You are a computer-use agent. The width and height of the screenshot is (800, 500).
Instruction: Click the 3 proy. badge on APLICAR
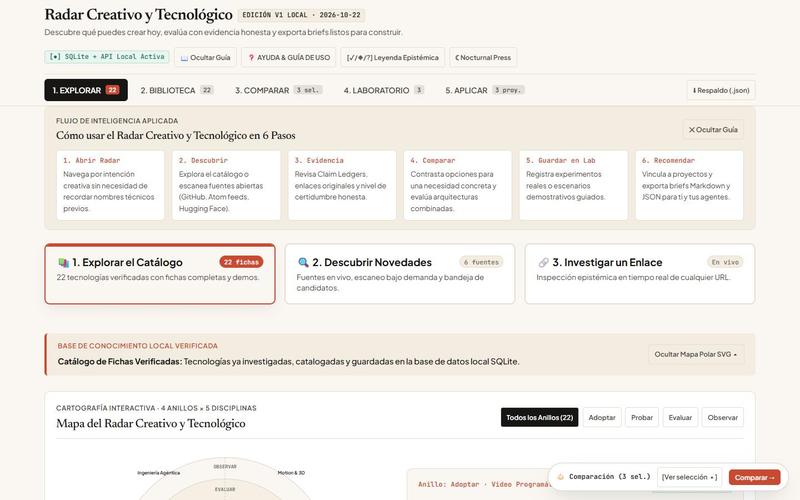click(x=508, y=90)
